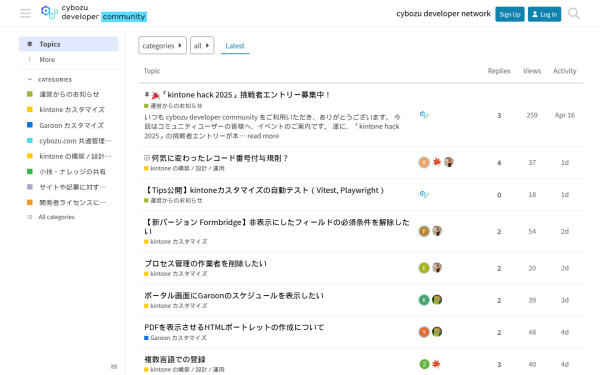Sort topics by Views column
Screen dimensions: 600x375
pyautogui.click(x=532, y=71)
